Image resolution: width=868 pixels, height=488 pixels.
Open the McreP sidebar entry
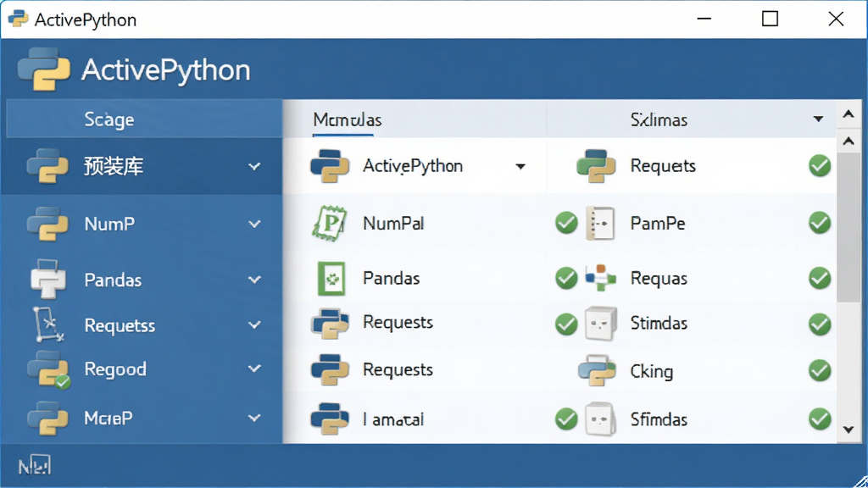142,418
